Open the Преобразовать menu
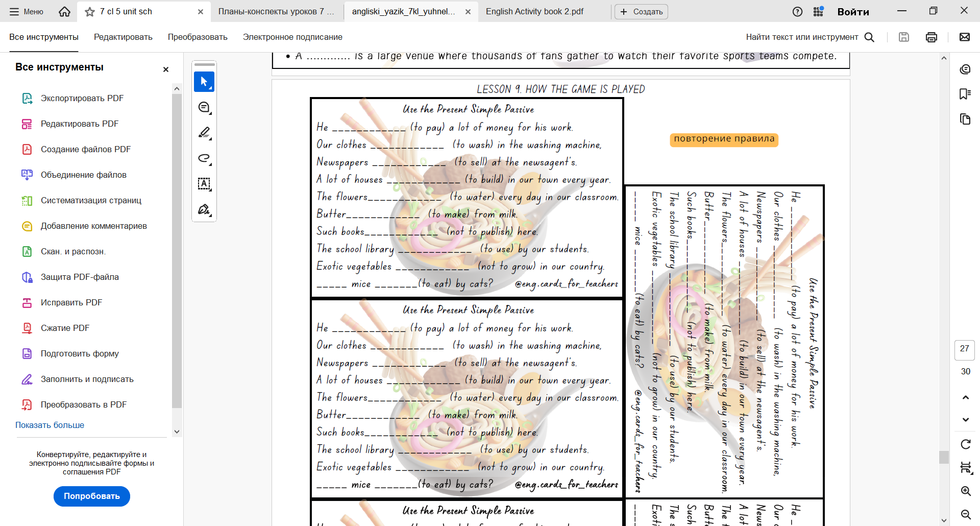This screenshot has width=980, height=526. pyautogui.click(x=198, y=37)
